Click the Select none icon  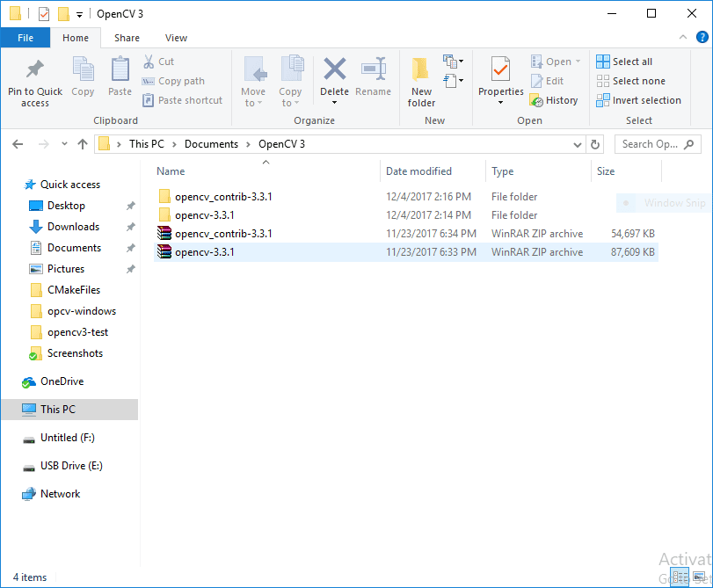pyautogui.click(x=603, y=81)
